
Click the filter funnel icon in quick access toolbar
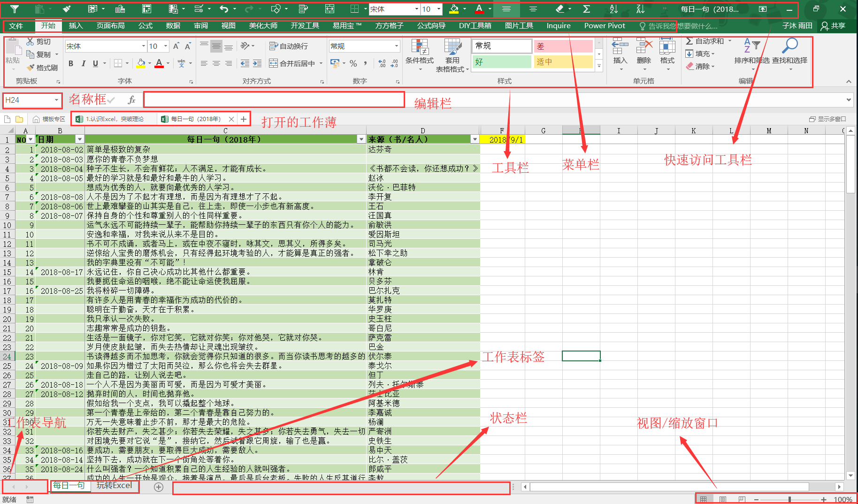tap(15, 9)
